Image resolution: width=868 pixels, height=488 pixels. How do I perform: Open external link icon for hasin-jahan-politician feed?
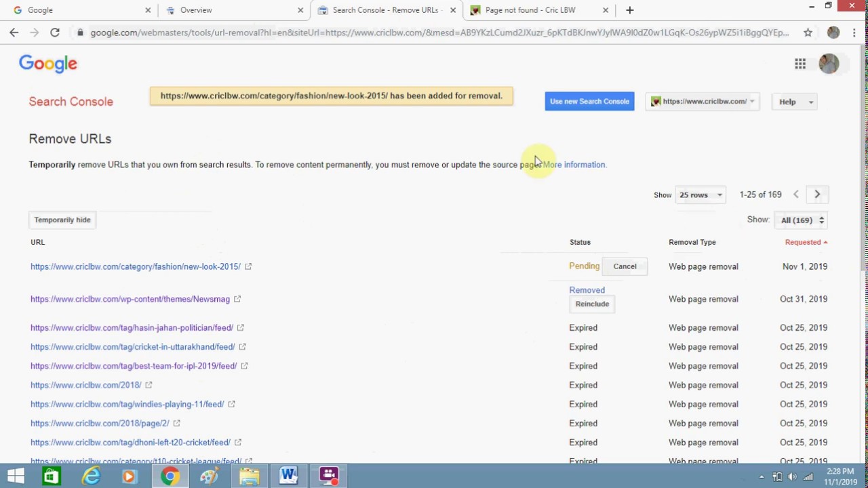(240, 327)
